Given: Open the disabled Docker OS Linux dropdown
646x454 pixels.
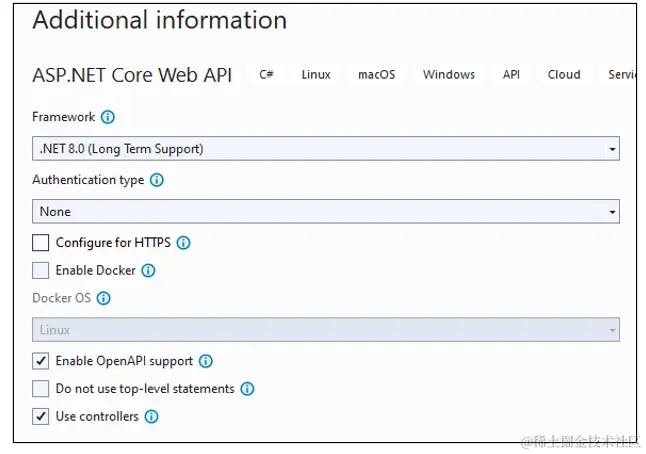Looking at the screenshot, I should [326, 330].
